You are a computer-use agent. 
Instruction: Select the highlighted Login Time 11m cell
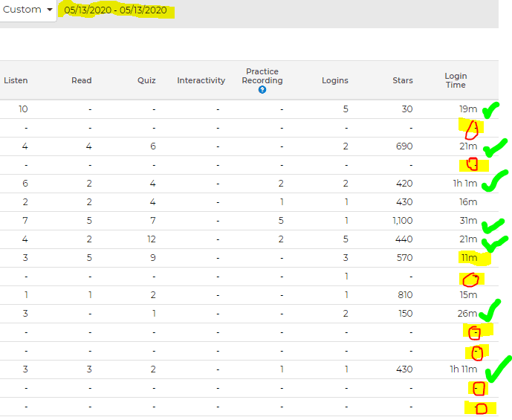tap(469, 258)
